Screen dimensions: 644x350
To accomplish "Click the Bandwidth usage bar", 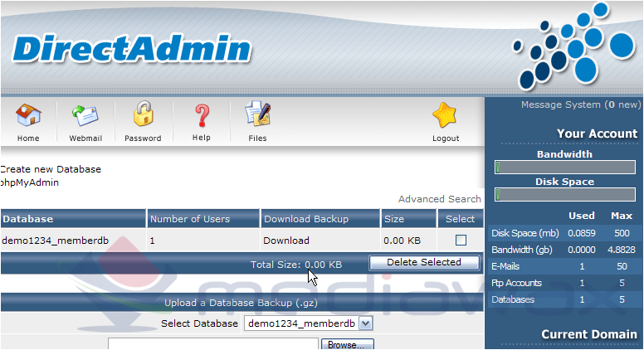I will click(565, 167).
